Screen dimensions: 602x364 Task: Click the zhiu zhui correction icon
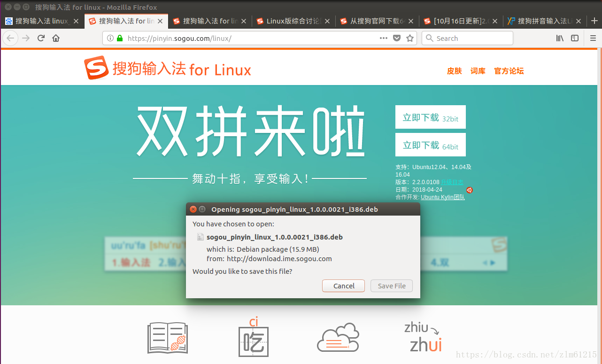[423, 336]
